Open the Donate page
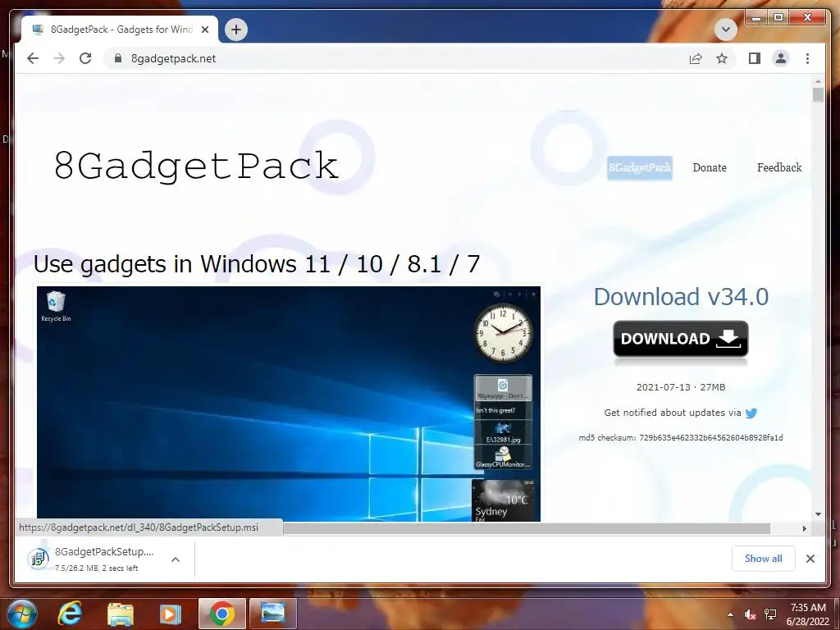Viewport: 840px width, 630px height. click(710, 167)
